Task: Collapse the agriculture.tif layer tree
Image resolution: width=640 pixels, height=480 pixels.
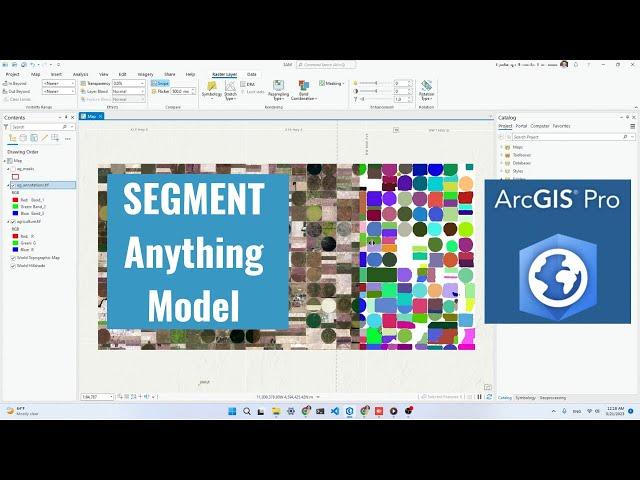Action: [x=8, y=222]
